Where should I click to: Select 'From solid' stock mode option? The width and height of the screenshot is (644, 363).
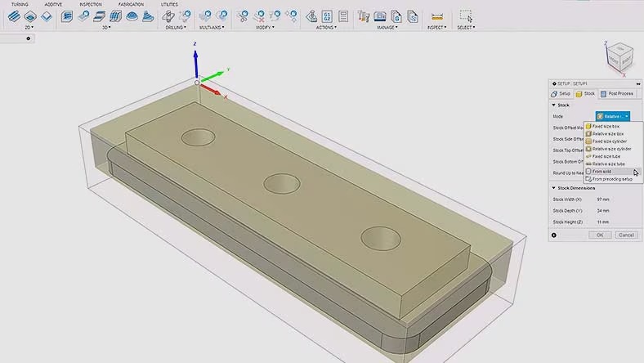coord(602,171)
